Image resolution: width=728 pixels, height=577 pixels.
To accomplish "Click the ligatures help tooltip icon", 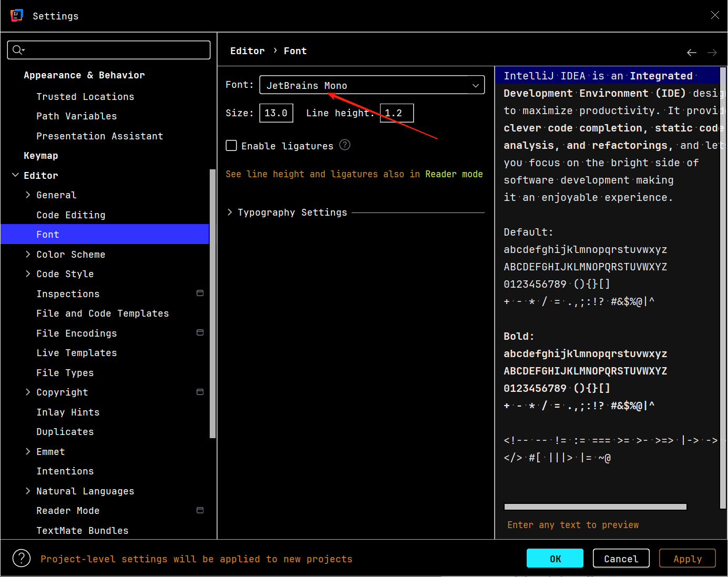I will pyautogui.click(x=345, y=145).
